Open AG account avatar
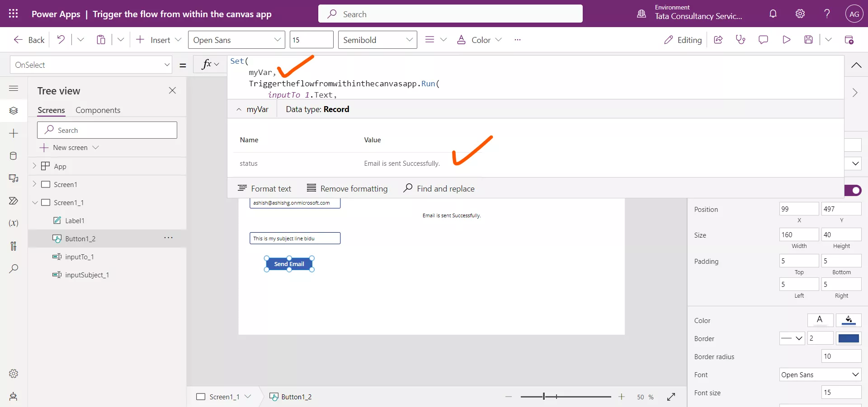Image resolution: width=868 pixels, height=407 pixels. [x=854, y=14]
